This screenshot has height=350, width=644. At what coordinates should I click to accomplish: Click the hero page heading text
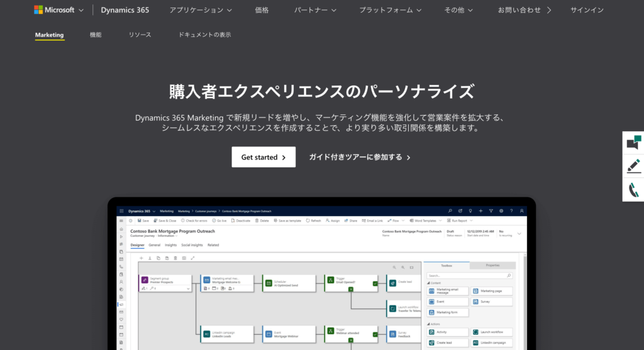tap(321, 91)
